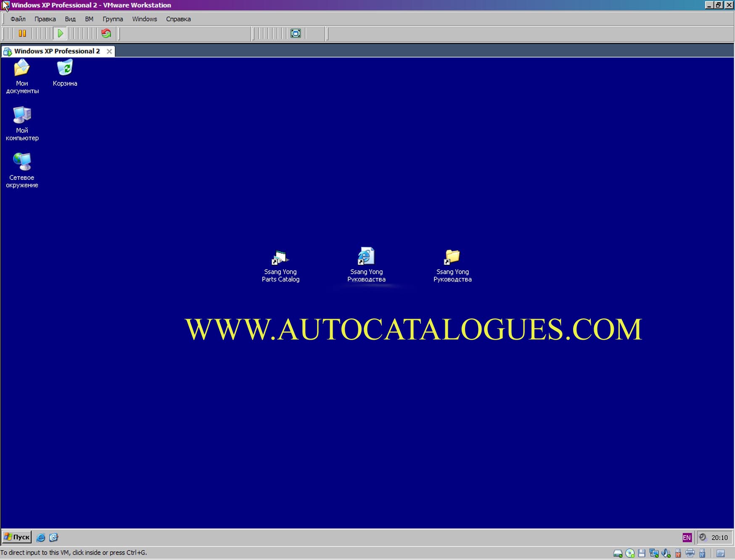The height and width of the screenshot is (560, 735).
Task: Select the Windows XP Professional 2 tab
Action: click(57, 51)
